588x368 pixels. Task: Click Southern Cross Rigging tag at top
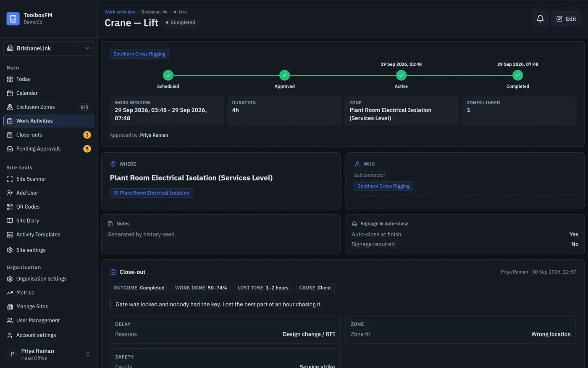[x=139, y=54]
